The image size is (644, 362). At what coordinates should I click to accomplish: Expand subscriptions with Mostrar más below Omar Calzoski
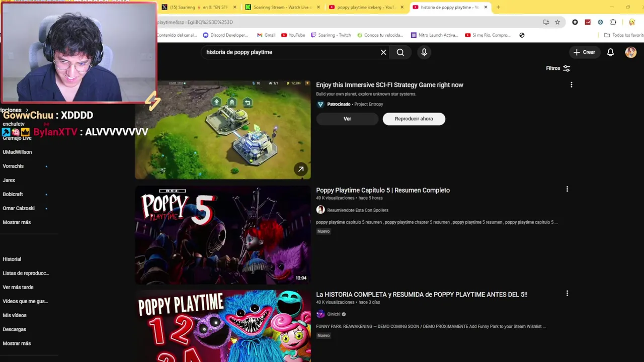click(x=17, y=222)
